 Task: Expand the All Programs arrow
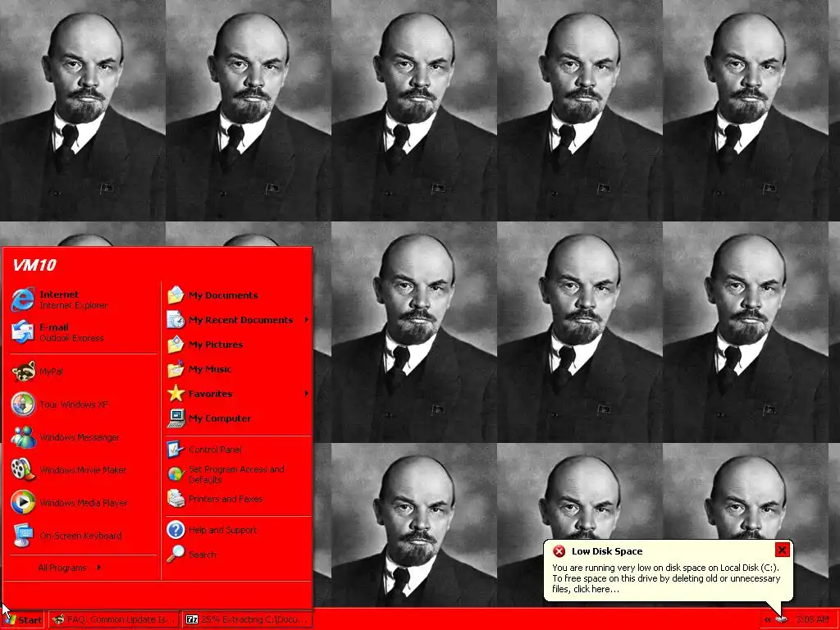(x=98, y=568)
